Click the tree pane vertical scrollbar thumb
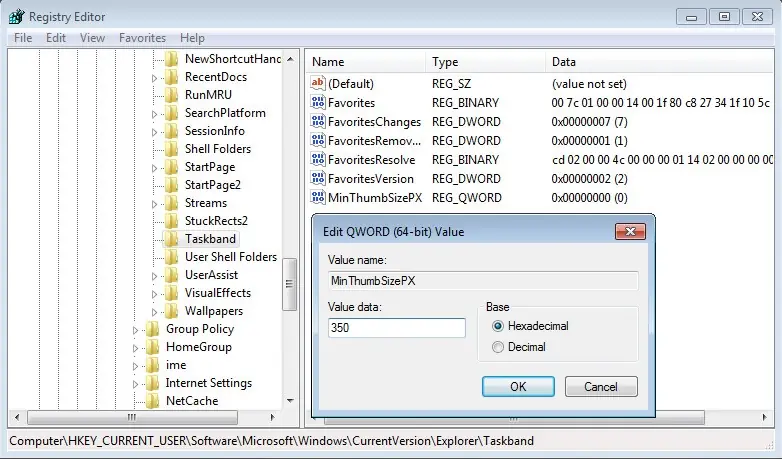782x459 pixels. (x=289, y=284)
